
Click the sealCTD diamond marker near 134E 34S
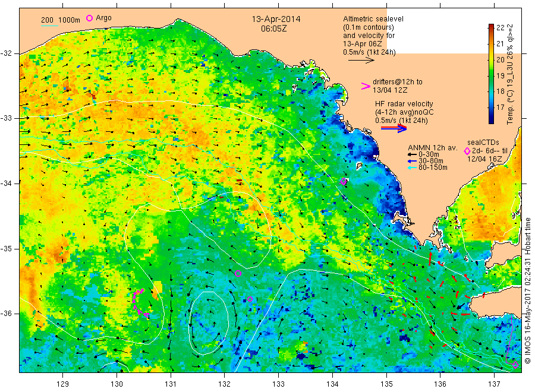343,182
